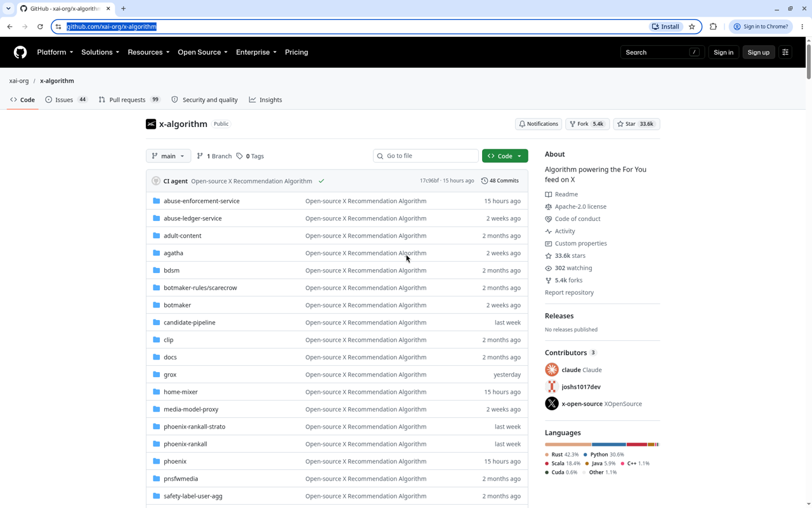Click the green commit status checkmark
The width and height of the screenshot is (812, 508).
pyautogui.click(x=322, y=181)
